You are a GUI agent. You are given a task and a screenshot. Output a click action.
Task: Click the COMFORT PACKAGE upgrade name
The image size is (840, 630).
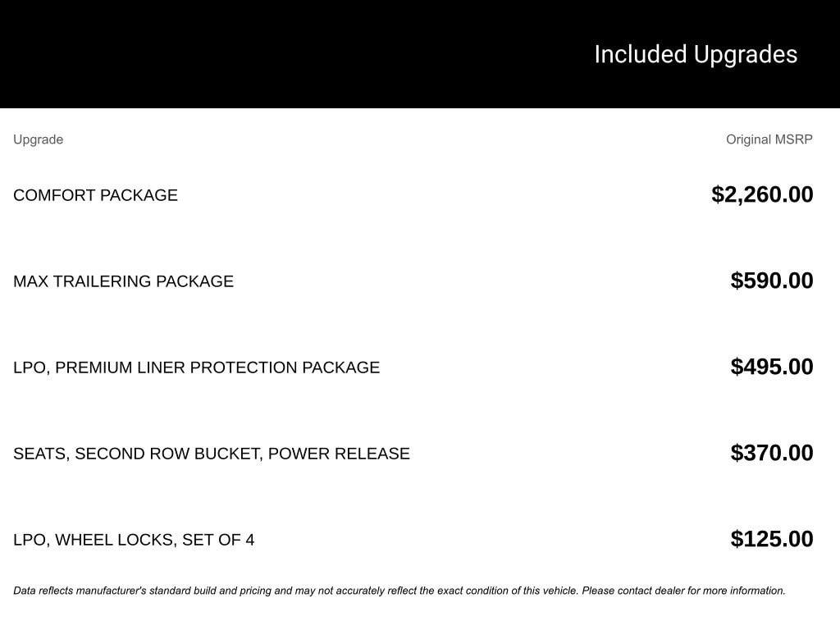[95, 195]
